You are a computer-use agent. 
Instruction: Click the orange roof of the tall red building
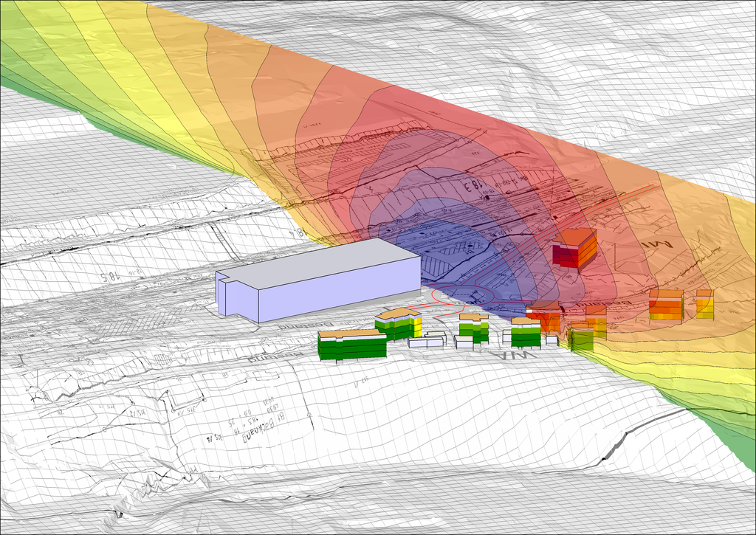coord(577,235)
